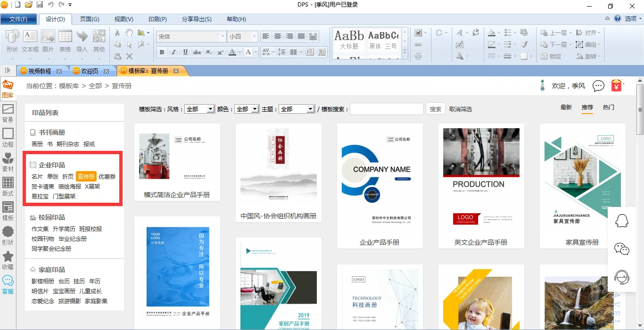
Task: Switch to the 欢迎页 document tab
Action: pos(90,71)
